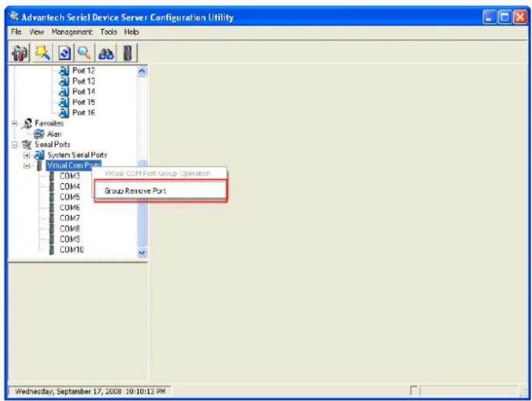Click the magnifying glass toolbar icon
This screenshot has height=401, width=532.
(84, 53)
